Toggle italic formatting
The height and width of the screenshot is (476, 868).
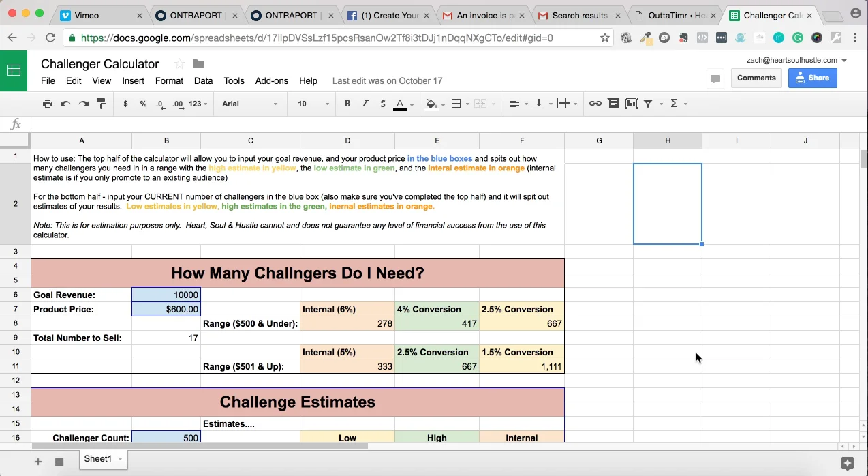[365, 104]
